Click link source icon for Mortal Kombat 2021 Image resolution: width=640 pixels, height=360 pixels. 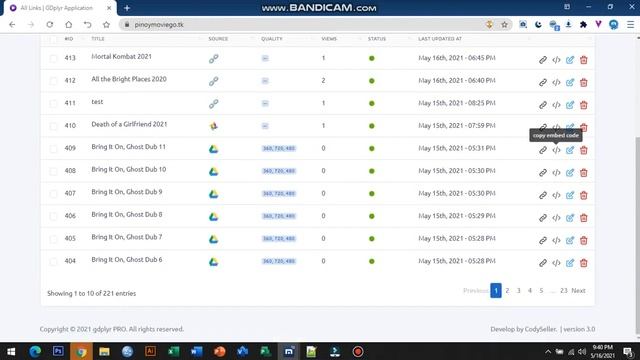pyautogui.click(x=213, y=59)
